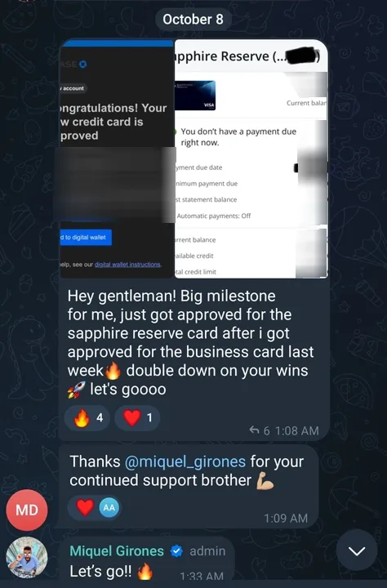Click the AA reactor avatar
Viewport: 387px width, 588px height.
click(109, 508)
